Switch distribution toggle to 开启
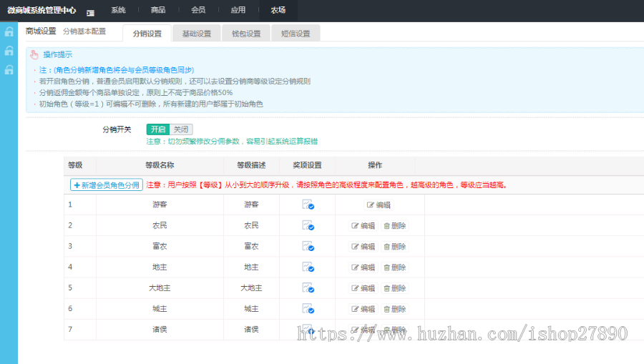This screenshot has height=364, width=644. click(158, 129)
